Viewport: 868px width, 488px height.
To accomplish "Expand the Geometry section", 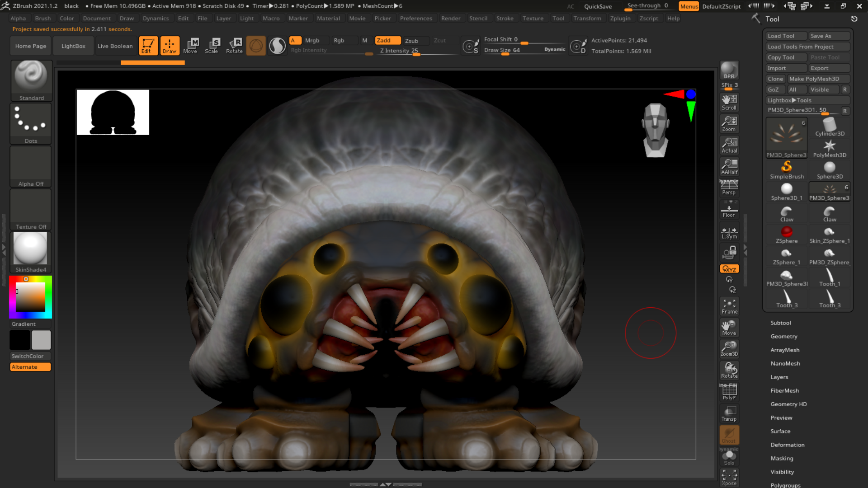I will (x=783, y=336).
